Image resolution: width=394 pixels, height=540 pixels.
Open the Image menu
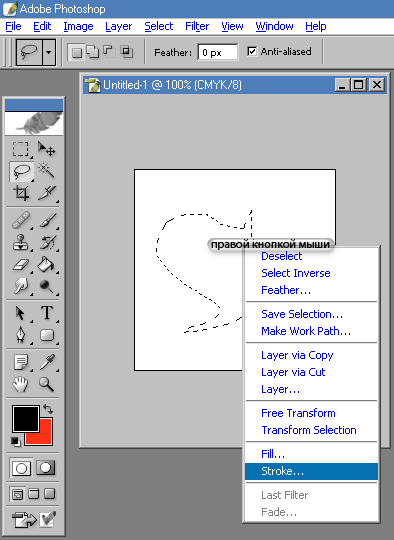pyautogui.click(x=79, y=26)
